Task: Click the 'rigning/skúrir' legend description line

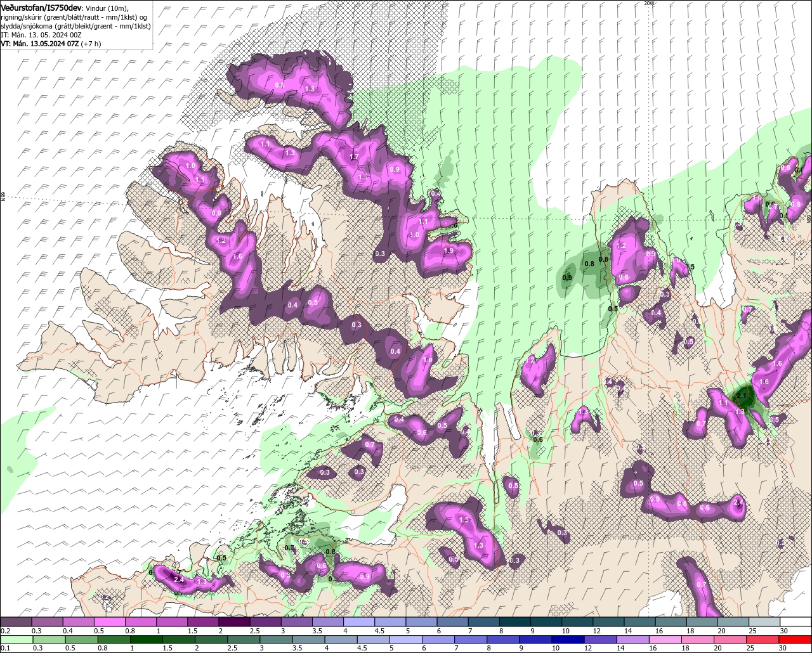Action: (x=75, y=16)
